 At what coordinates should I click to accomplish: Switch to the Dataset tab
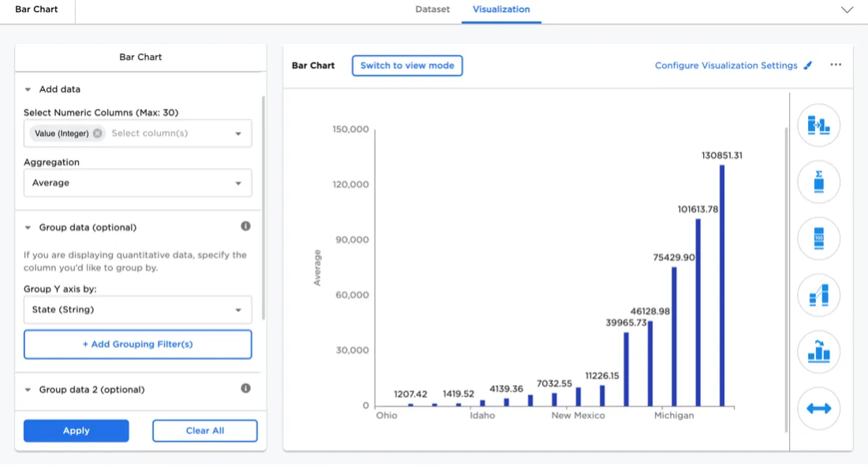click(432, 9)
